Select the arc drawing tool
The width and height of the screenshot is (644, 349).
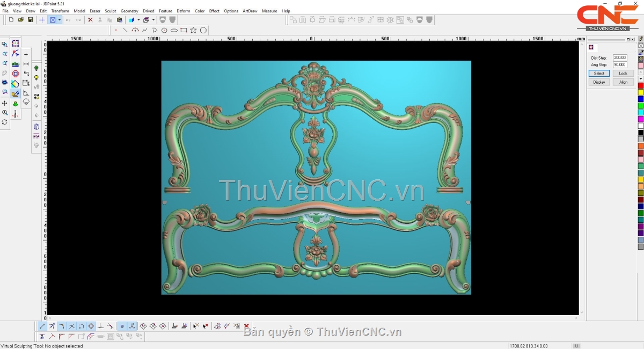pyautogui.click(x=135, y=30)
